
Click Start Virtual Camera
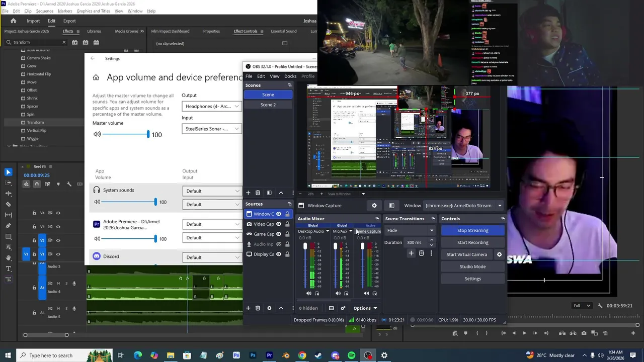click(467, 254)
